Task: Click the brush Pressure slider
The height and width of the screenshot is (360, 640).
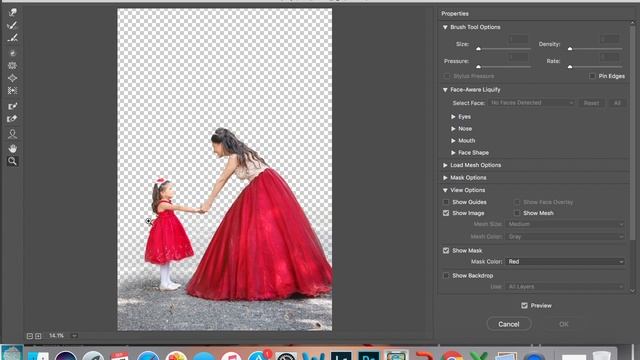Action: click(504, 67)
